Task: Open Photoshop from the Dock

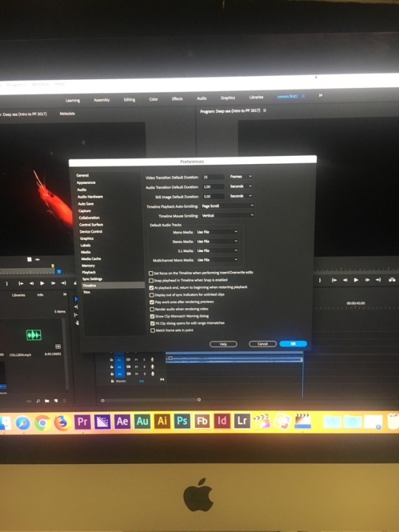Action: click(183, 421)
